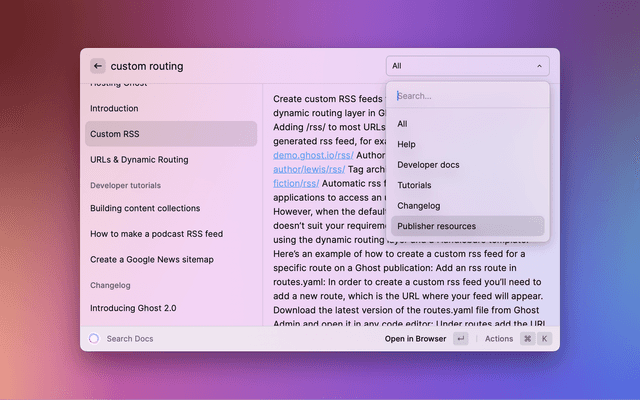Click the Command key icon

(527, 339)
